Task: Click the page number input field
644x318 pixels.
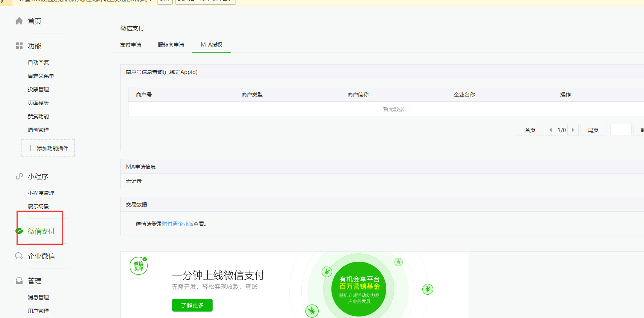Action: point(621,130)
